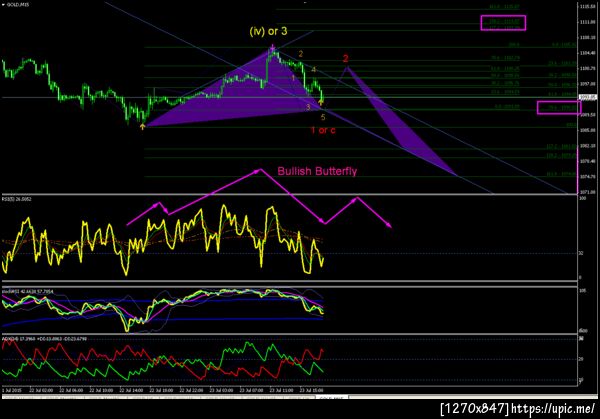This screenshot has width=600, height=419.
Task: Click the "23 Jul 03:00" time axis label
Action: (221, 390)
